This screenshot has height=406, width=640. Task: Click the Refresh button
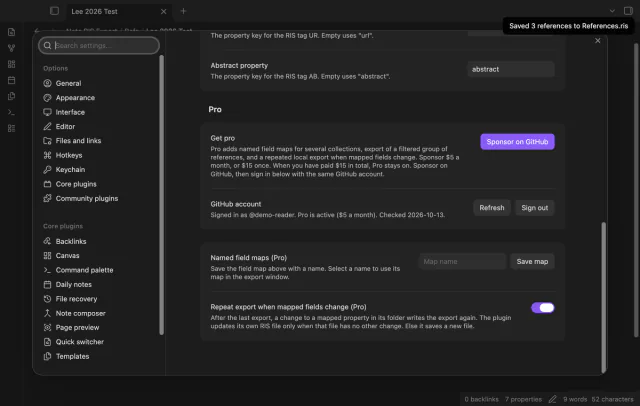pos(491,208)
